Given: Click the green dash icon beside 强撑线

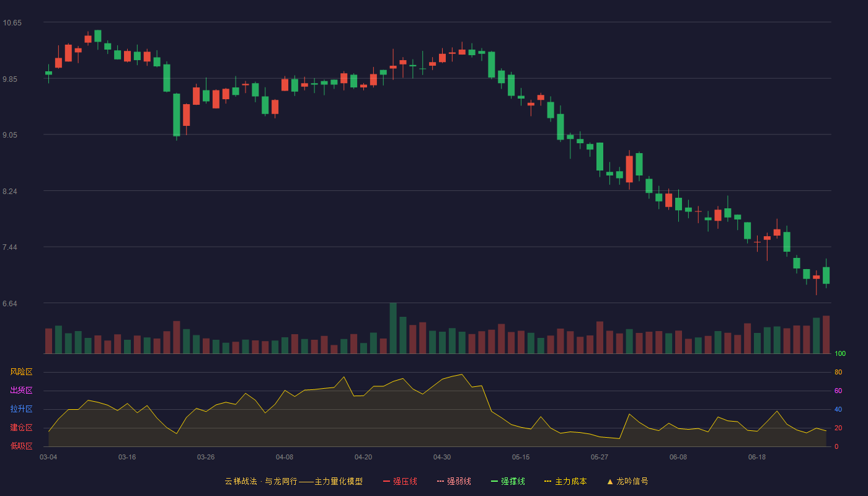Looking at the screenshot, I should pyautogui.click(x=494, y=481).
